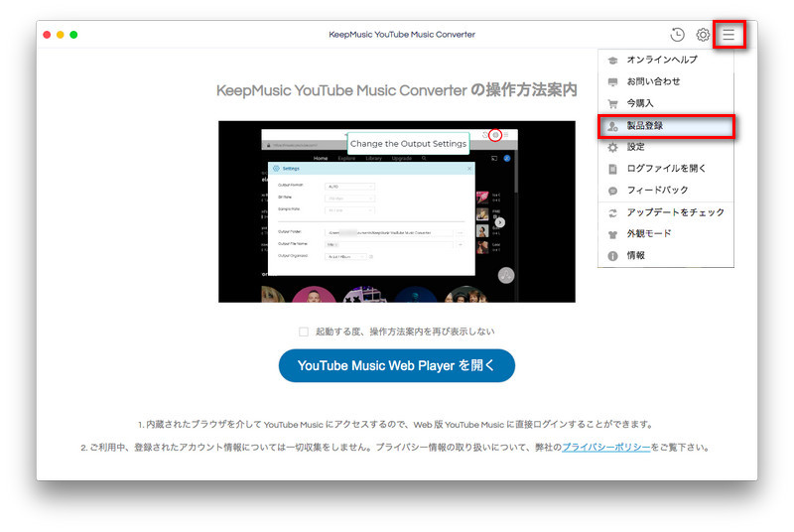This screenshot has height=532, width=794.
Task: Click the document icon beside ログファイルを開く
Action: pyautogui.click(x=612, y=169)
